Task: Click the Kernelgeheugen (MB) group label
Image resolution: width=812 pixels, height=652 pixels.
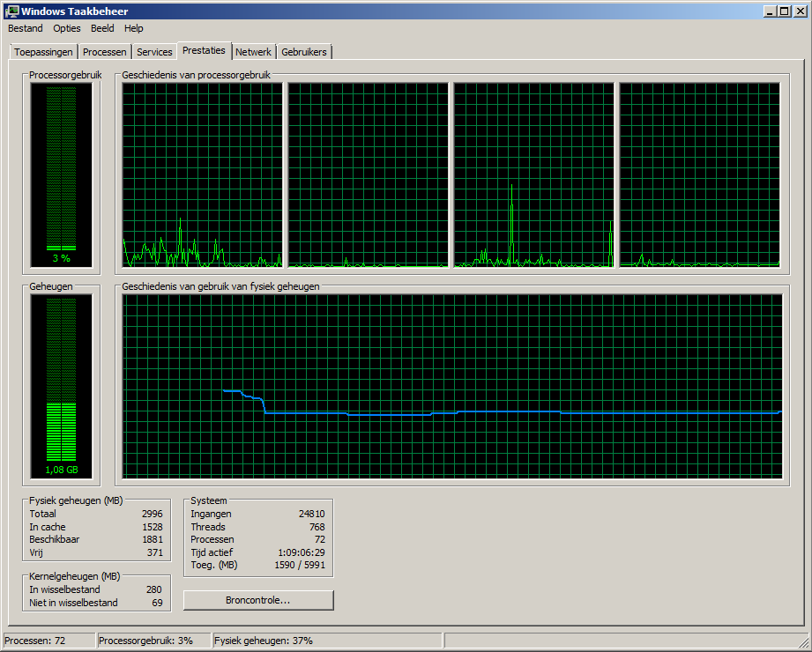Action: [x=75, y=576]
